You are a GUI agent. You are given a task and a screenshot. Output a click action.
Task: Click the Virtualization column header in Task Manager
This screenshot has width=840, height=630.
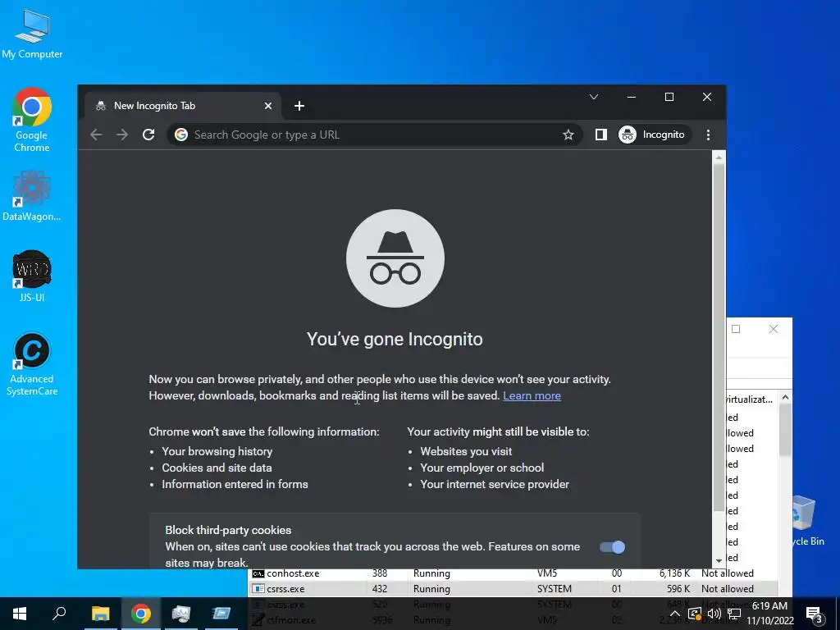(x=750, y=399)
